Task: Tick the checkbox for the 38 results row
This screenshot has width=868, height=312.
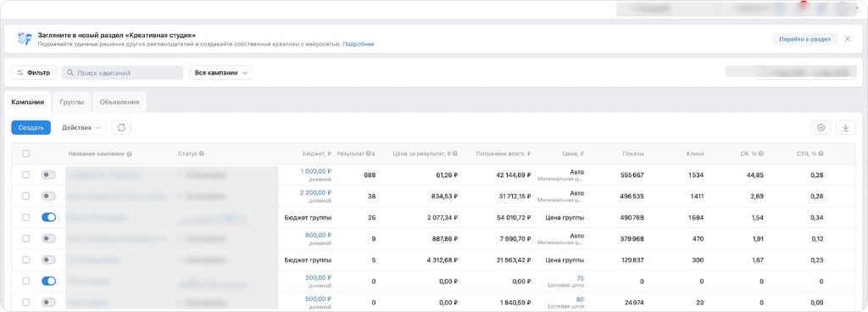Action: (26, 197)
